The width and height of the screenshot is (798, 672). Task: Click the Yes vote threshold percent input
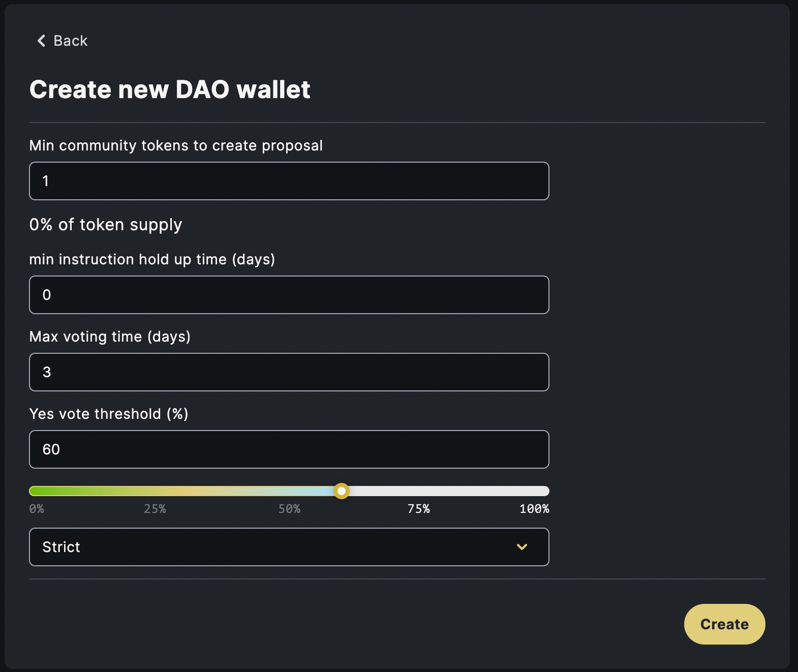point(289,449)
